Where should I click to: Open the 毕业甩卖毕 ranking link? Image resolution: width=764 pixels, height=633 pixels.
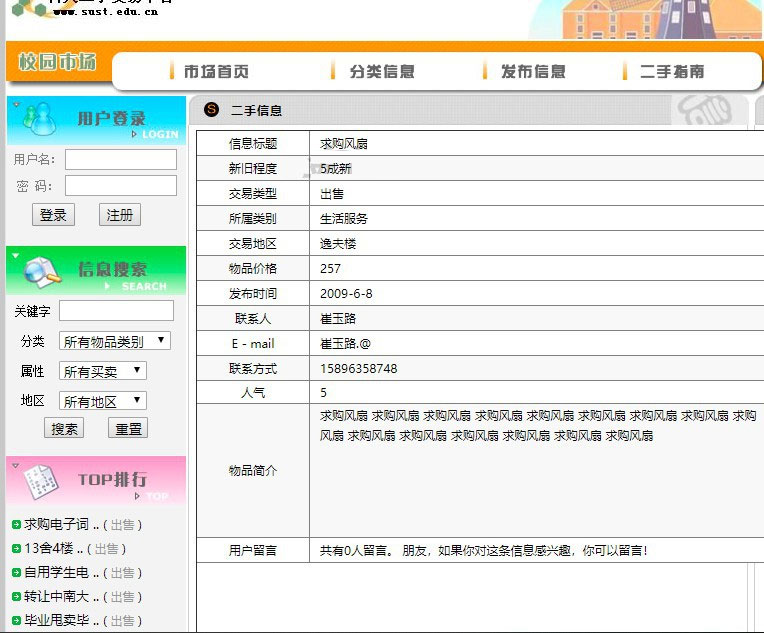click(61, 621)
